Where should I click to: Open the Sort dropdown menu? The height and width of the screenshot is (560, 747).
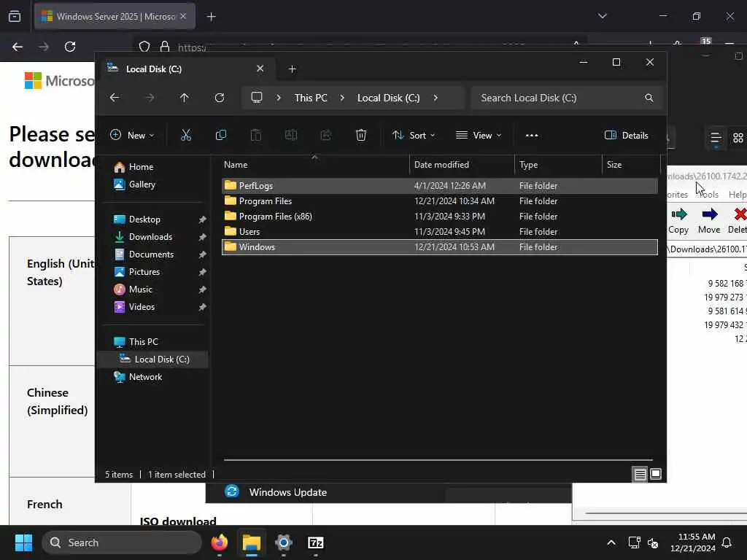(414, 135)
